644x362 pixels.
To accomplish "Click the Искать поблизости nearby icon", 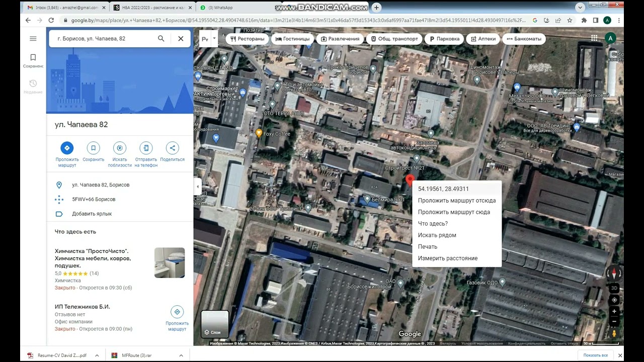I will (x=120, y=148).
